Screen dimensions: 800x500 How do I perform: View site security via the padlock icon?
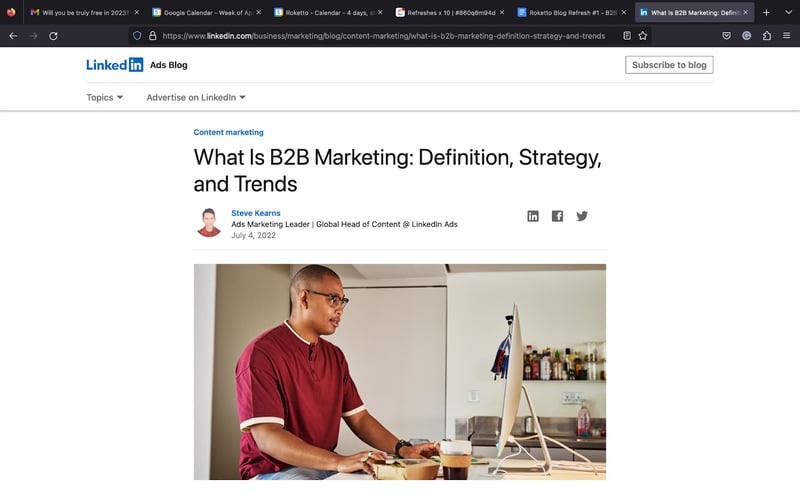click(x=152, y=36)
